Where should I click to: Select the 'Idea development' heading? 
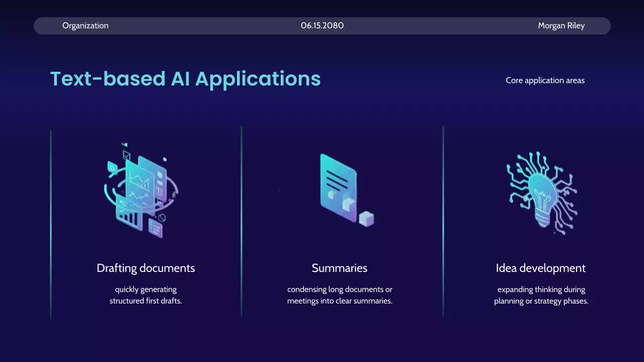click(540, 268)
